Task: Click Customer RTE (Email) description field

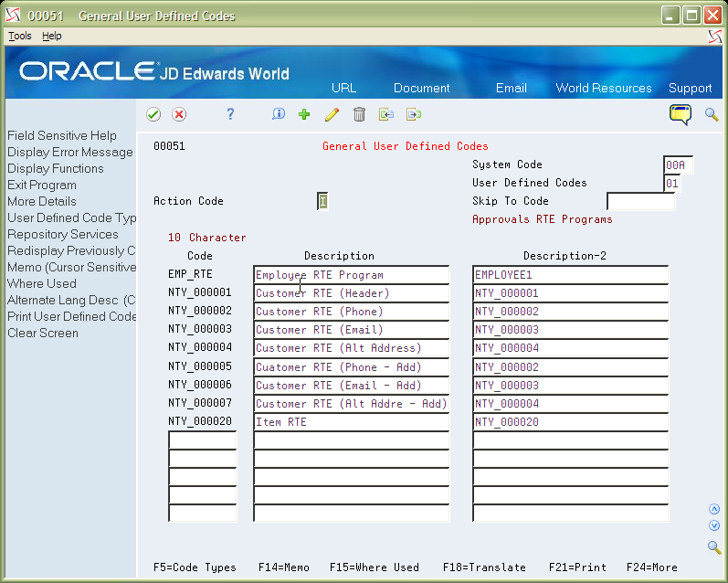Action: click(x=352, y=329)
